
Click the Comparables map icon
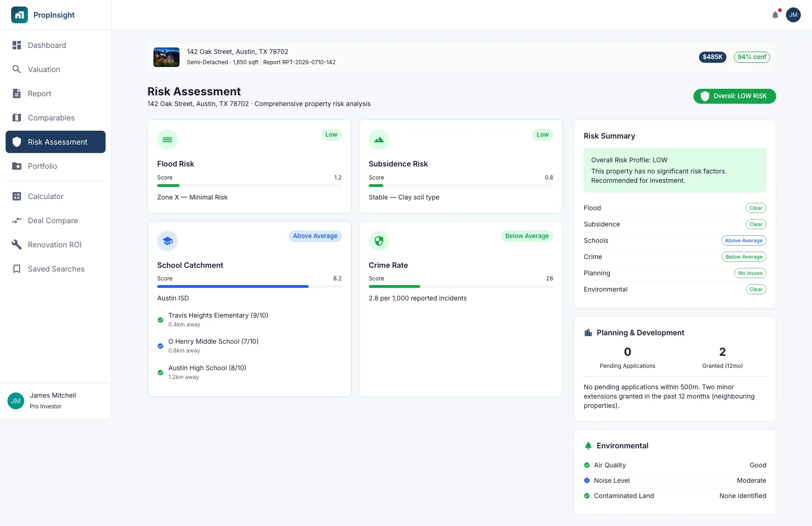(x=17, y=118)
